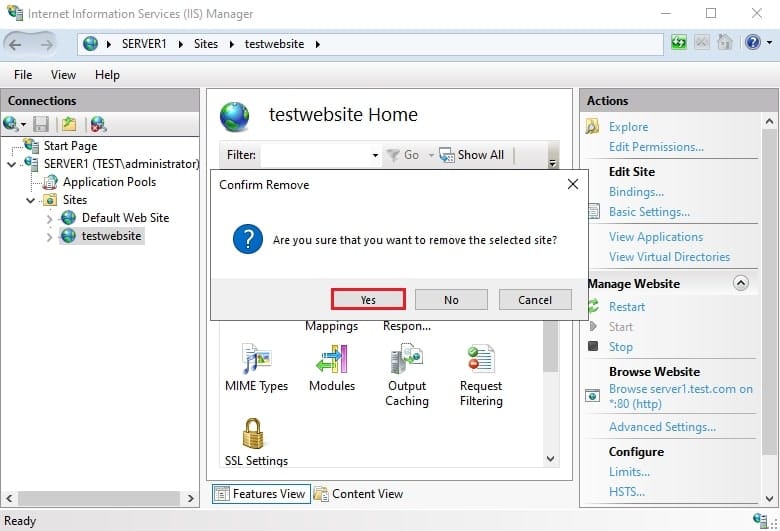Click the stop loading icon in the address bar

click(x=702, y=43)
